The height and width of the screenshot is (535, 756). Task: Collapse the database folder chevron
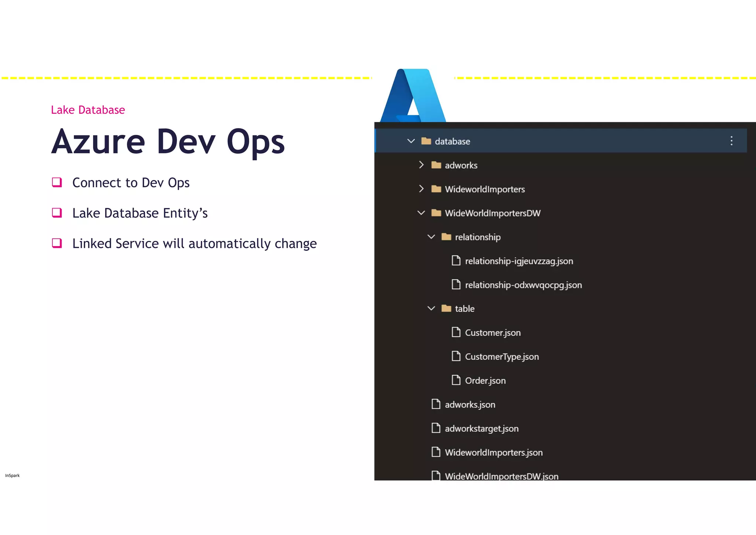[411, 141]
